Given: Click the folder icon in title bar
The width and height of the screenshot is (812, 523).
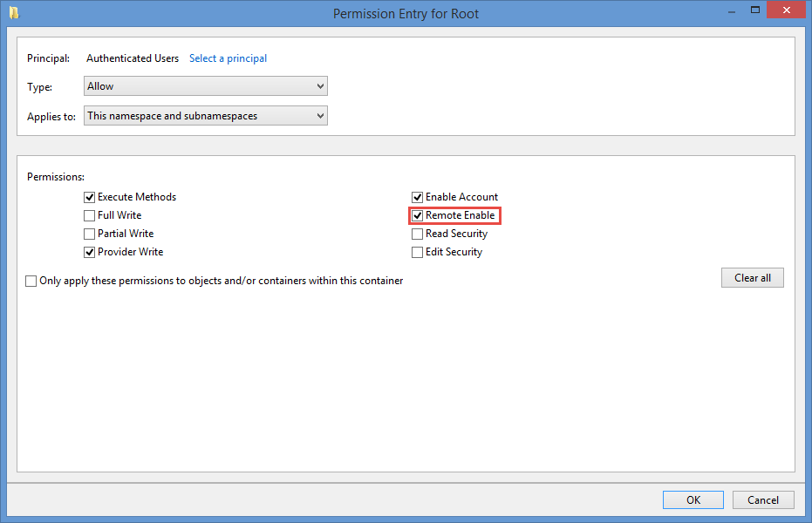Looking at the screenshot, I should pyautogui.click(x=14, y=12).
